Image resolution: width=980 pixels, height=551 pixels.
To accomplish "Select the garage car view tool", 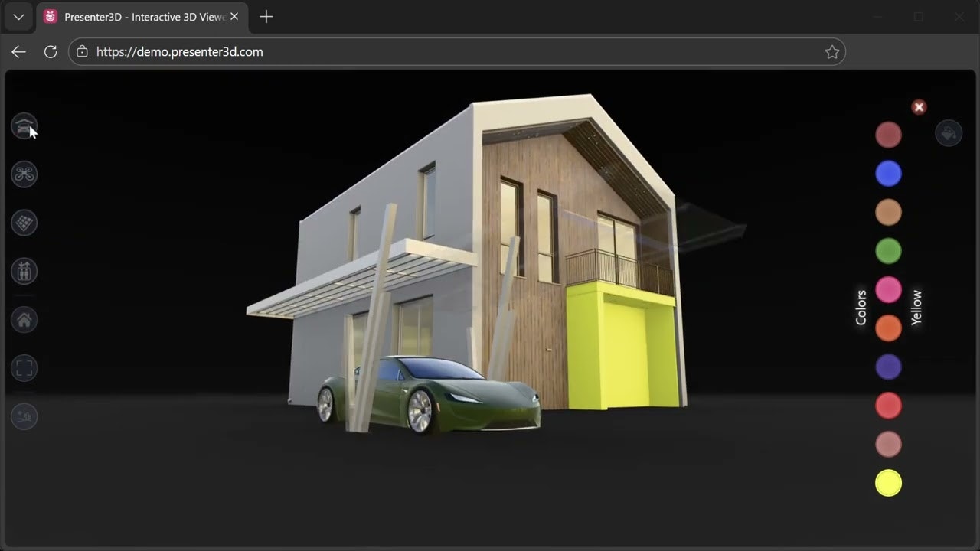I will click(24, 125).
